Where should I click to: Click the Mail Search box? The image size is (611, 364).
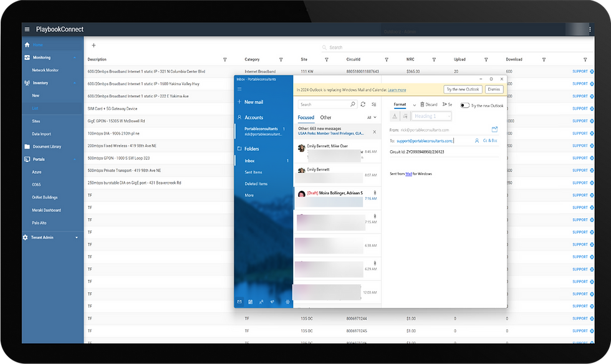(327, 105)
